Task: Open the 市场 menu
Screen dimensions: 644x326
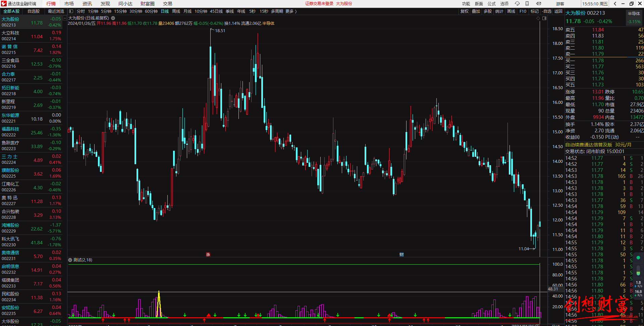Action: 69,4
